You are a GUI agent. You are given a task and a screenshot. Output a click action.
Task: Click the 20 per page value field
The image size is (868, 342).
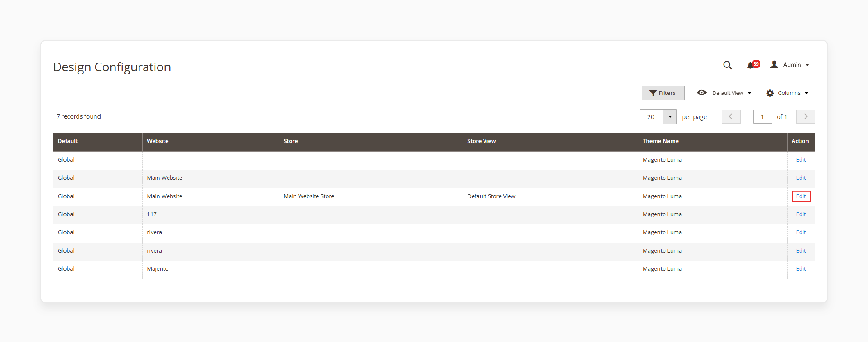click(651, 117)
